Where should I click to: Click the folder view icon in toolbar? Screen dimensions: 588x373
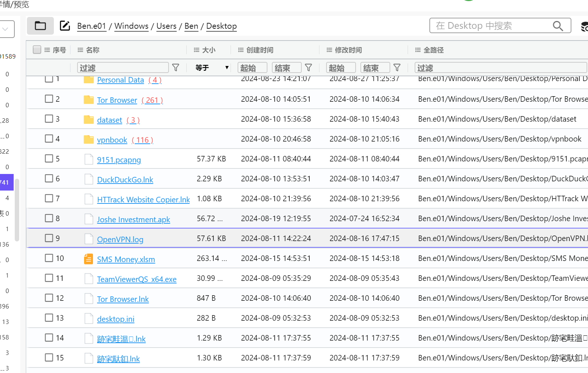(x=40, y=26)
